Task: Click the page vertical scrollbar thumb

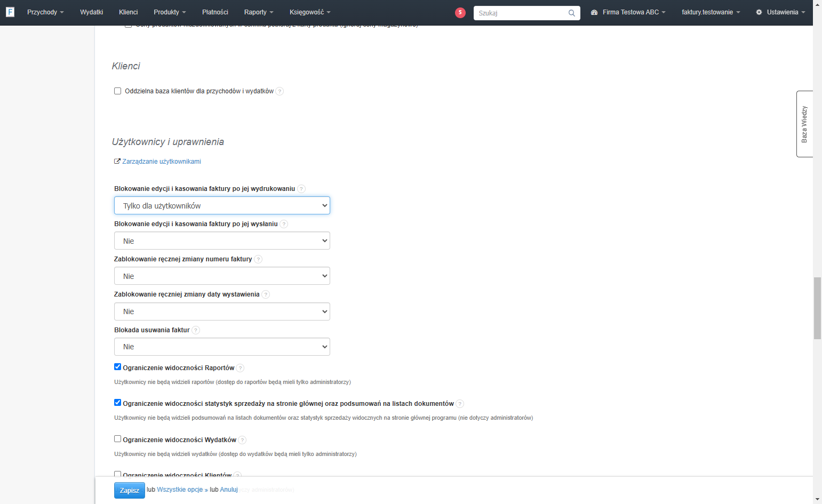Action: point(817,308)
